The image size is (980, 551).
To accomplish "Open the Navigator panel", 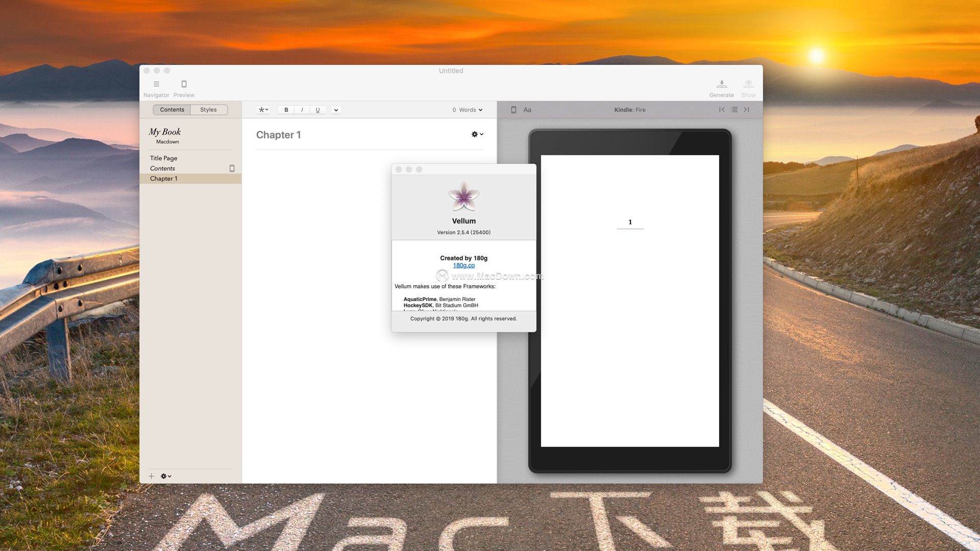I will coord(156,87).
